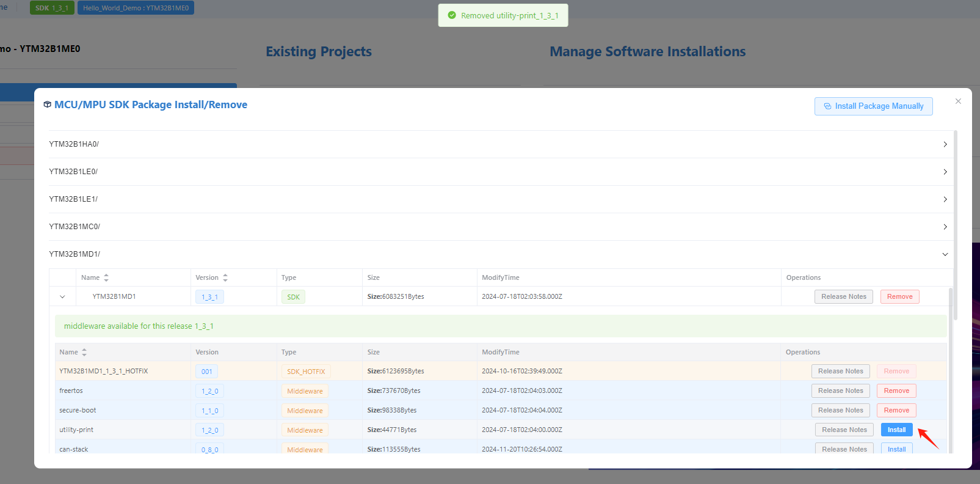
Task: Open Release Notes for YTM32B1MD1_1_3_1_HOTFIX
Action: (840, 371)
